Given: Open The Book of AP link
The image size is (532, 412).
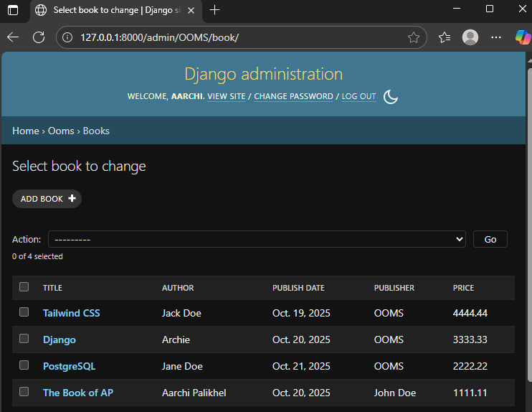Looking at the screenshot, I should [x=78, y=393].
